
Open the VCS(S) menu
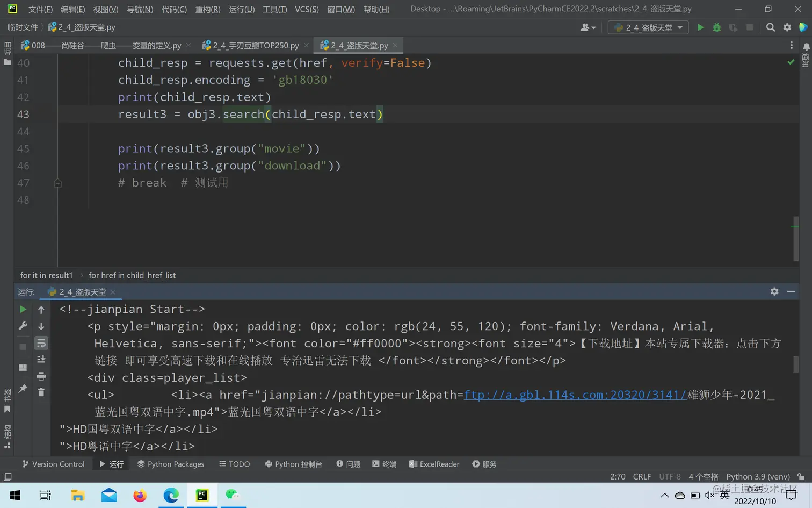tap(307, 9)
